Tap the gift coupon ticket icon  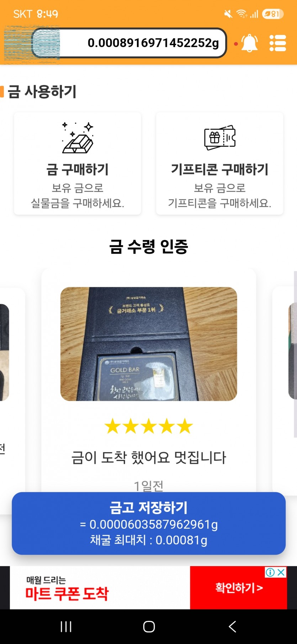click(x=220, y=137)
